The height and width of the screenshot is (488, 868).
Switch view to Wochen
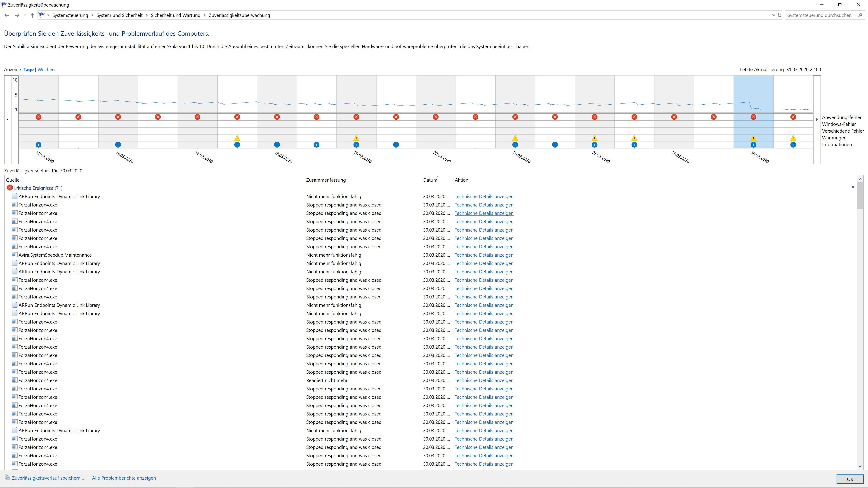[46, 69]
